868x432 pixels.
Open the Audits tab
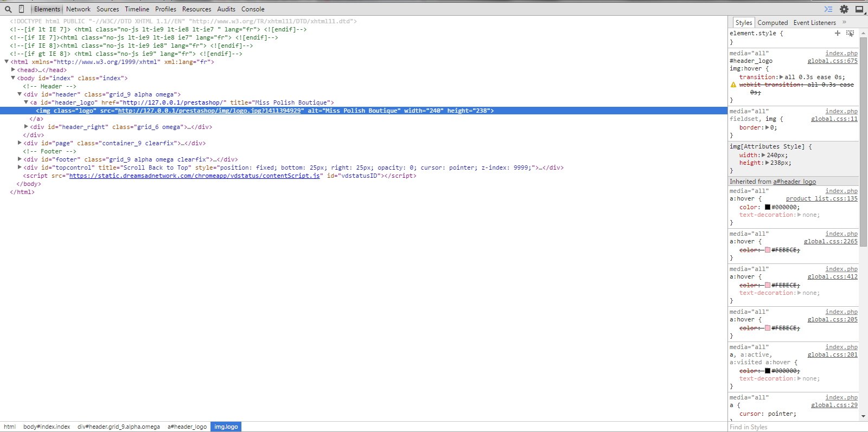[226, 9]
